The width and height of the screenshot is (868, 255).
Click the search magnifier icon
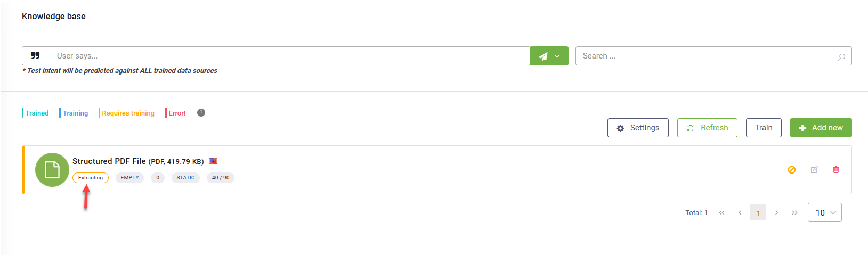(x=841, y=56)
